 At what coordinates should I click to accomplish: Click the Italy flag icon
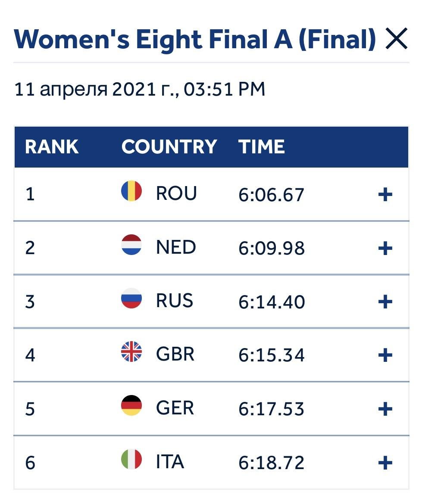tap(131, 459)
